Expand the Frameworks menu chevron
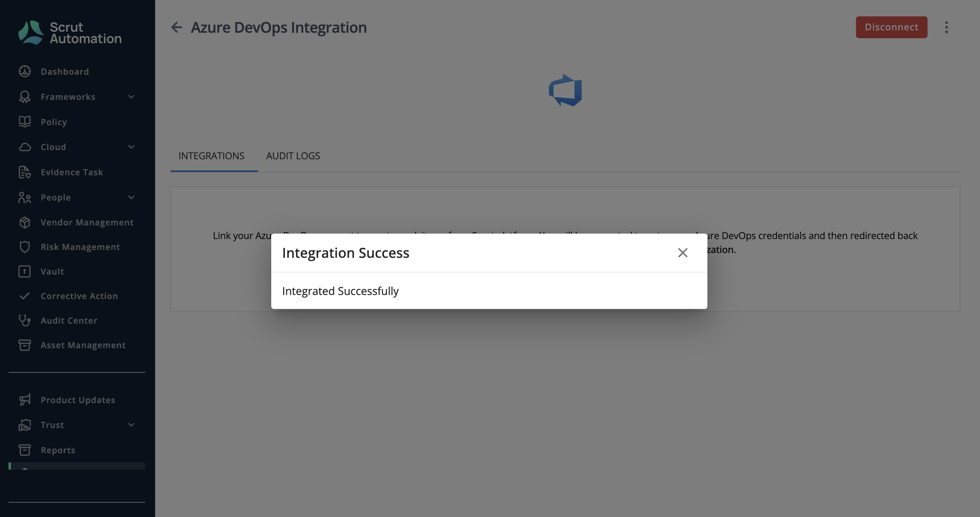The image size is (980, 517). coord(132,97)
